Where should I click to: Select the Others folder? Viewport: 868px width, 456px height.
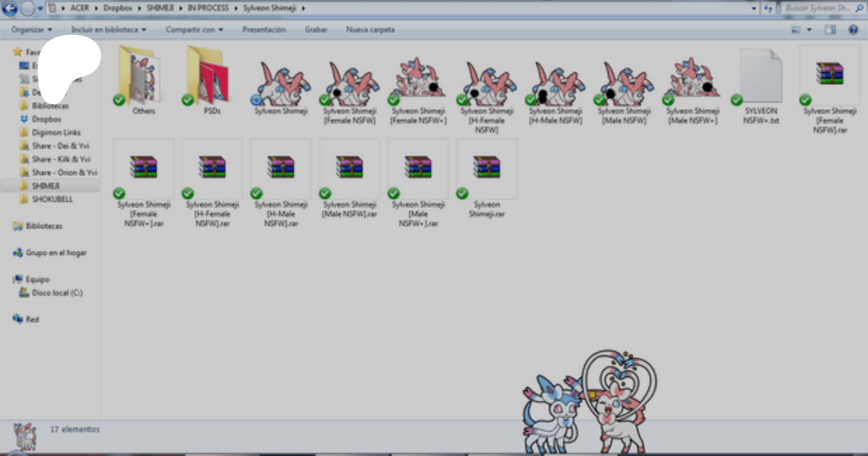143,81
